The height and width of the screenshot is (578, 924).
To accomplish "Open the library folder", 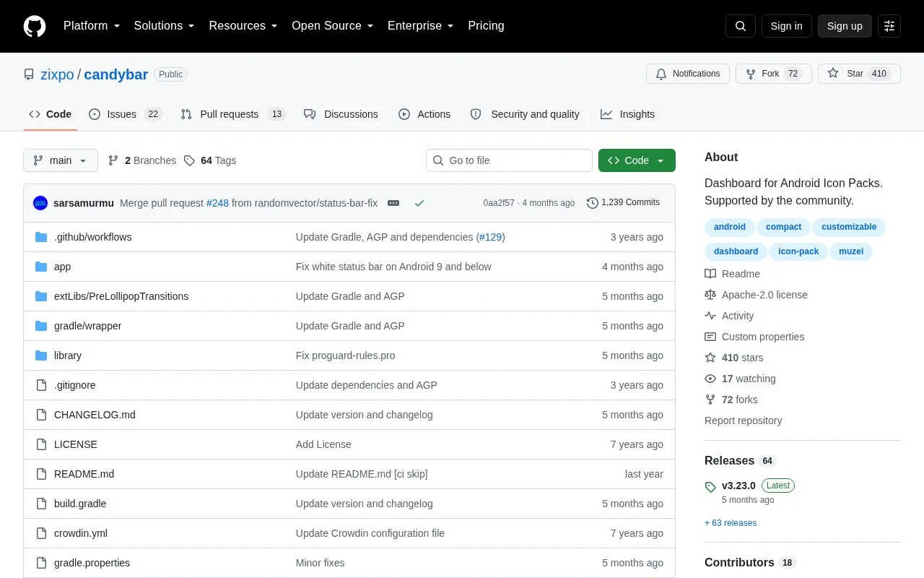I will pos(68,355).
